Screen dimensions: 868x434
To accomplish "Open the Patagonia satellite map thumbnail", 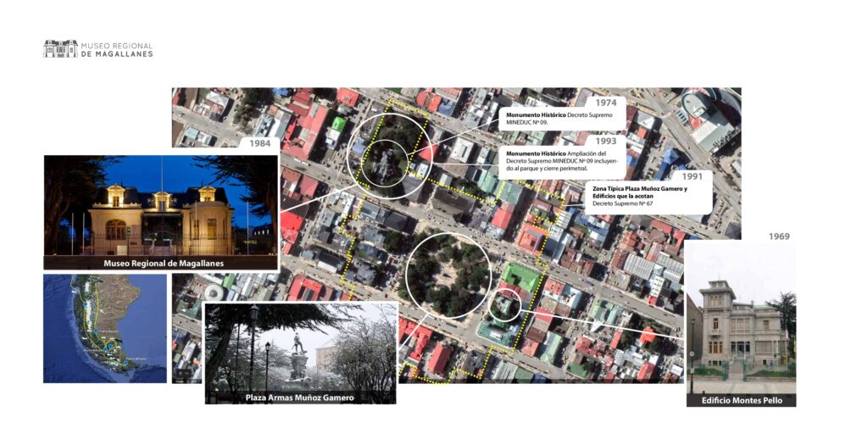I will pos(105,328).
